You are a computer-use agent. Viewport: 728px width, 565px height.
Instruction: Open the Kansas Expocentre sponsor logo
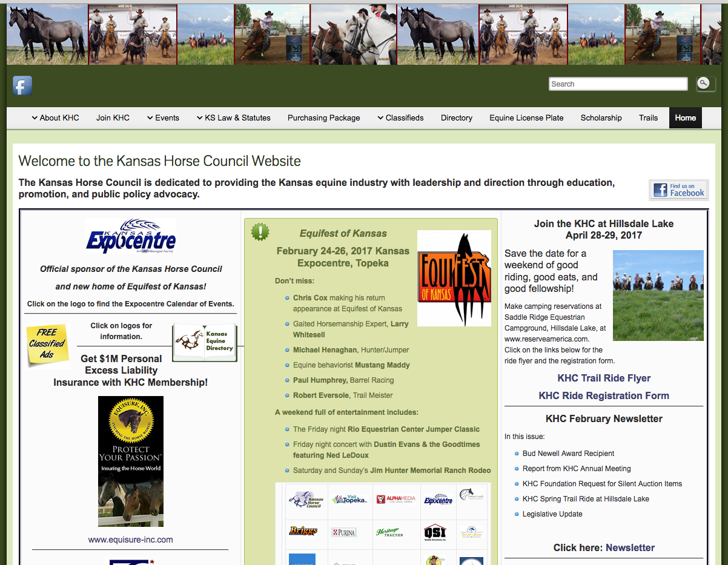tap(131, 236)
